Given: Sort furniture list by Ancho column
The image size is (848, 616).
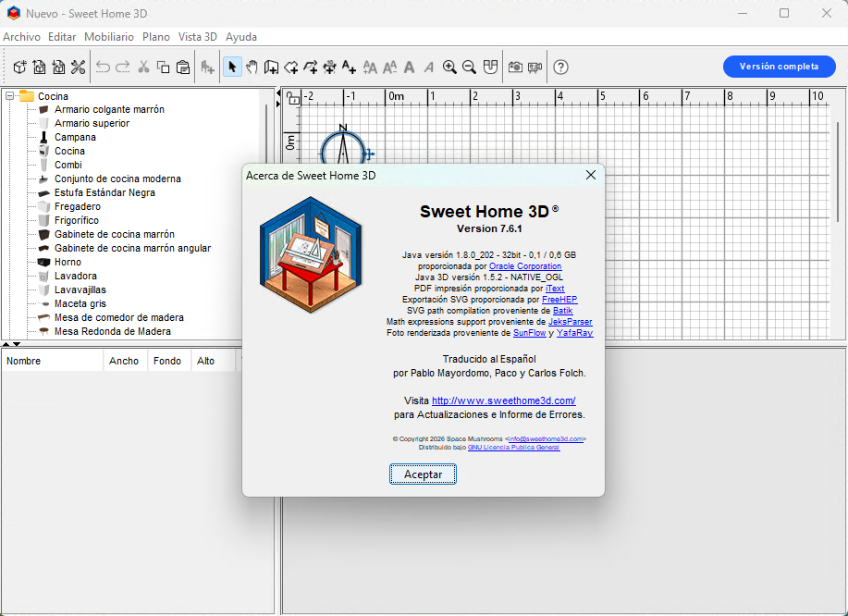Looking at the screenshot, I should tap(125, 361).
